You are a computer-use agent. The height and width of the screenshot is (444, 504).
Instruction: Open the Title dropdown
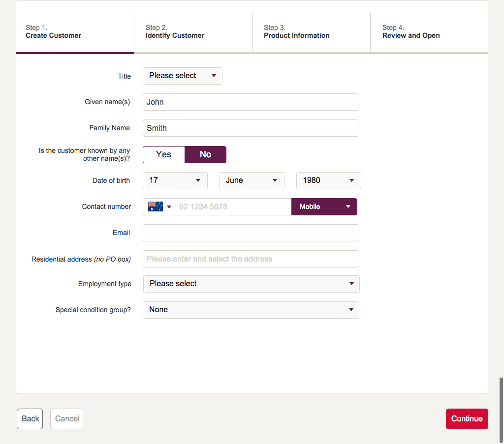(182, 76)
